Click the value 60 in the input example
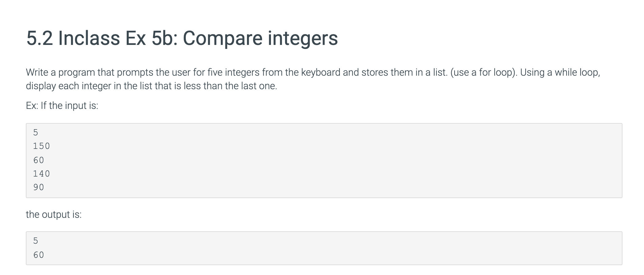This screenshot has height=275, width=644. pyautogui.click(x=39, y=160)
